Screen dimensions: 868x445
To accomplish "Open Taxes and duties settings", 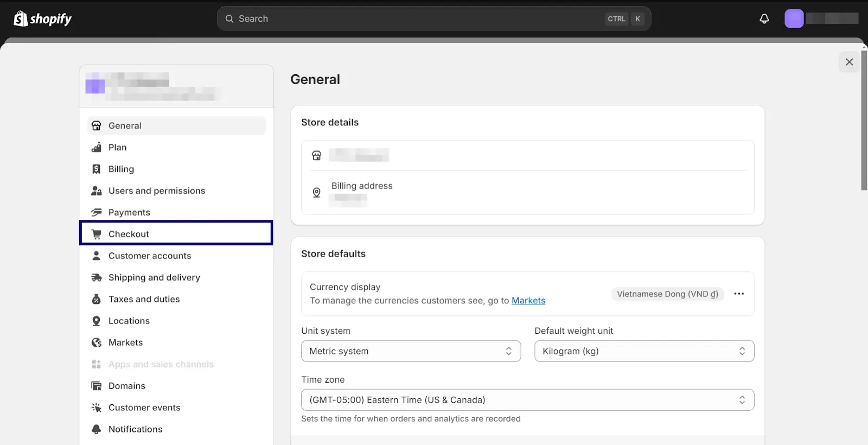I will click(x=176, y=300).
